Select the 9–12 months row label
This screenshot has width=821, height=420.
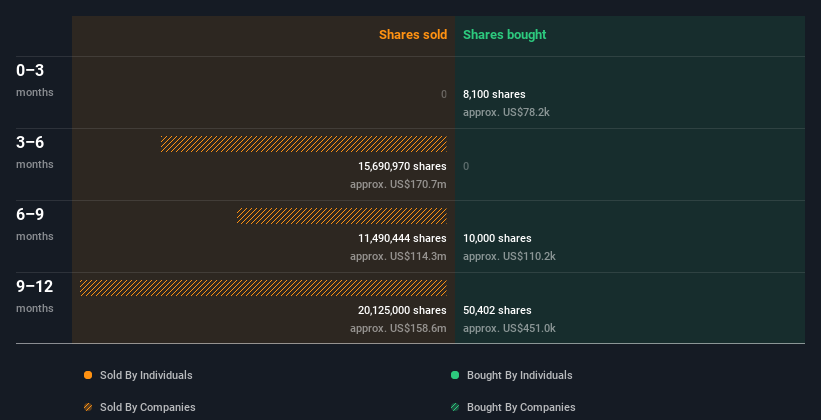(x=35, y=296)
